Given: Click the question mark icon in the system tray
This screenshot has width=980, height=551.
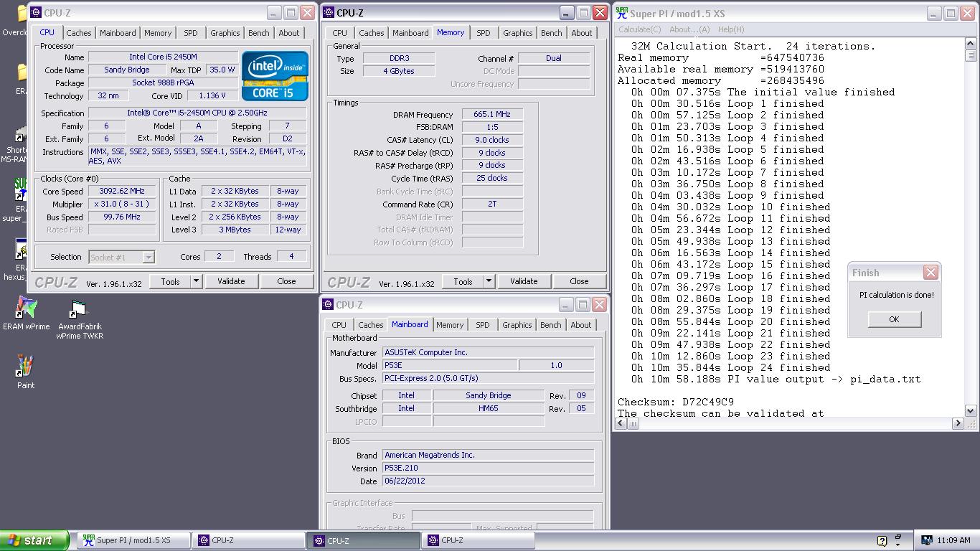Looking at the screenshot, I should (x=882, y=541).
